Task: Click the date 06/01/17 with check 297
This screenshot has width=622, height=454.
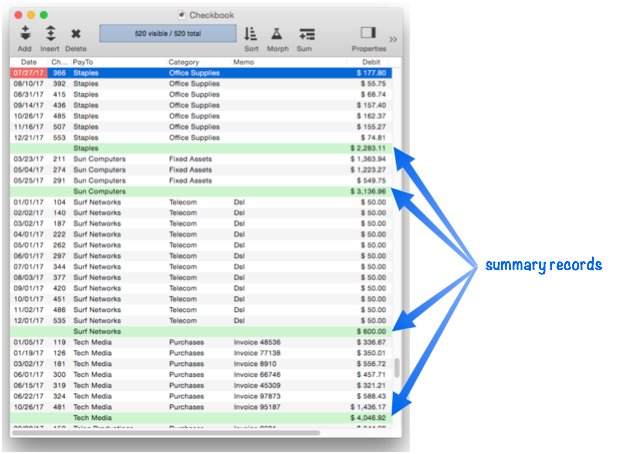Action: click(29, 256)
